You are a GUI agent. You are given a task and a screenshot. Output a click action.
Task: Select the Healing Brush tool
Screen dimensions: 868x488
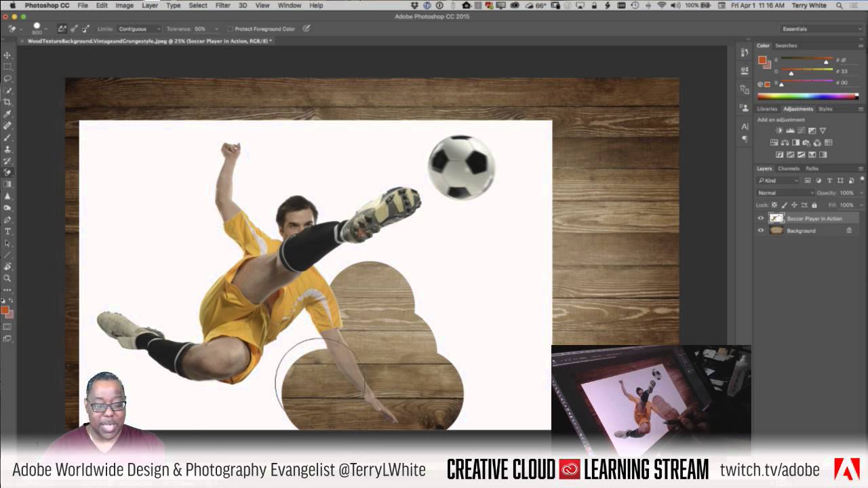tap(7, 125)
